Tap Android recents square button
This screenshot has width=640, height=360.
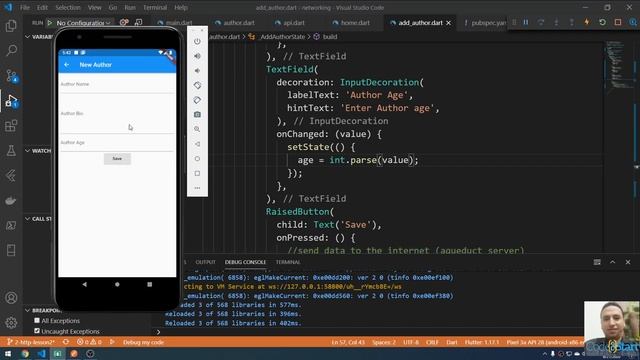(150, 284)
